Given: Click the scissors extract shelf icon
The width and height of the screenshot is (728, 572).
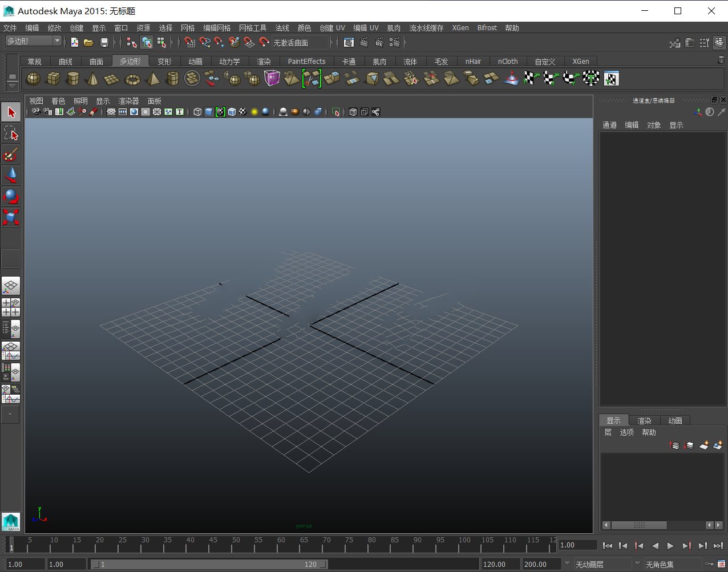Looking at the screenshot, I should [312, 79].
